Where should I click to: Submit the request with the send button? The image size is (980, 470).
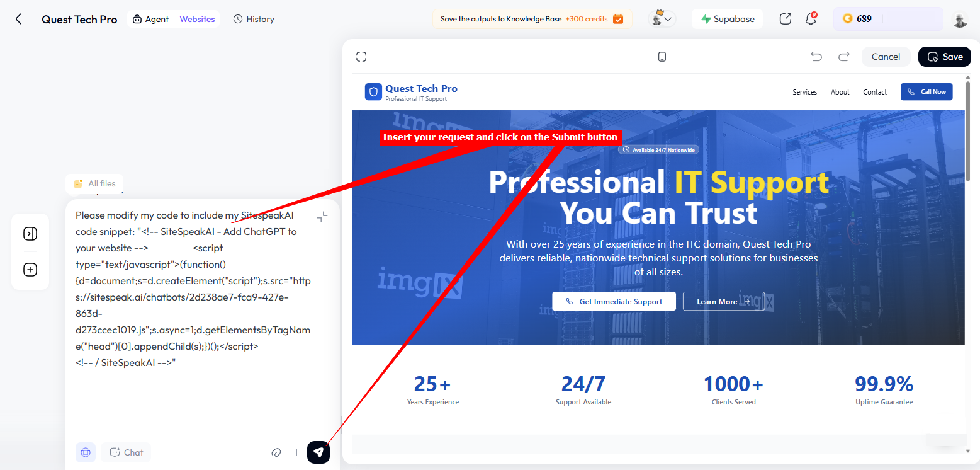pos(318,452)
